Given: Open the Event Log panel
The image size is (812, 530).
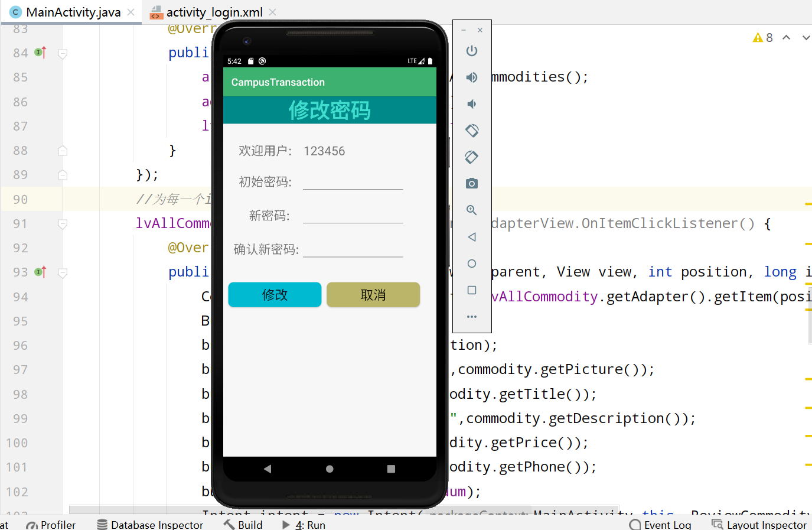Looking at the screenshot, I should point(660,525).
